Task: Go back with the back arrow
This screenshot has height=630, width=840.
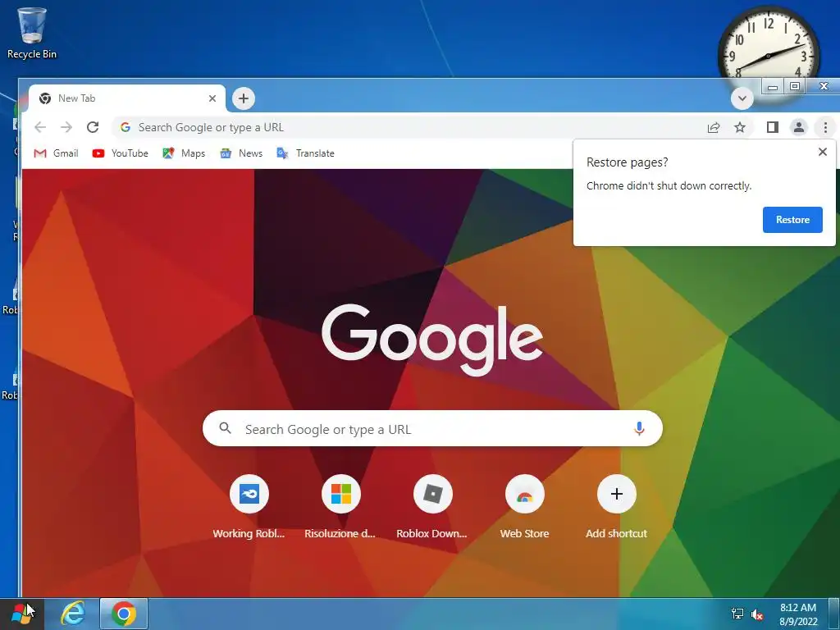Action: tap(40, 127)
